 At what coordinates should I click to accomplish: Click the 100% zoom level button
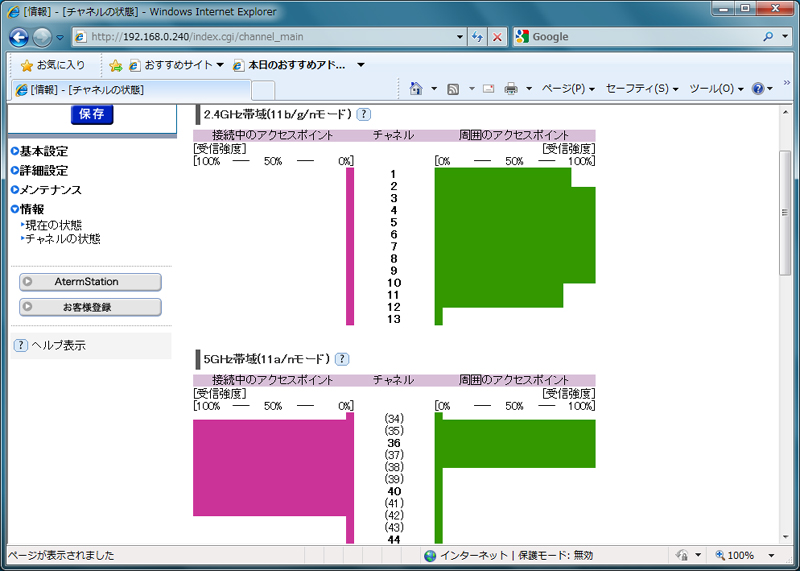pyautogui.click(x=735, y=555)
